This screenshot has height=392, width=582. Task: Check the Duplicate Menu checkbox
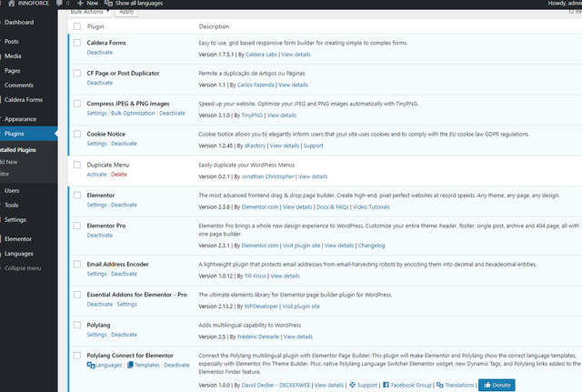tap(76, 165)
